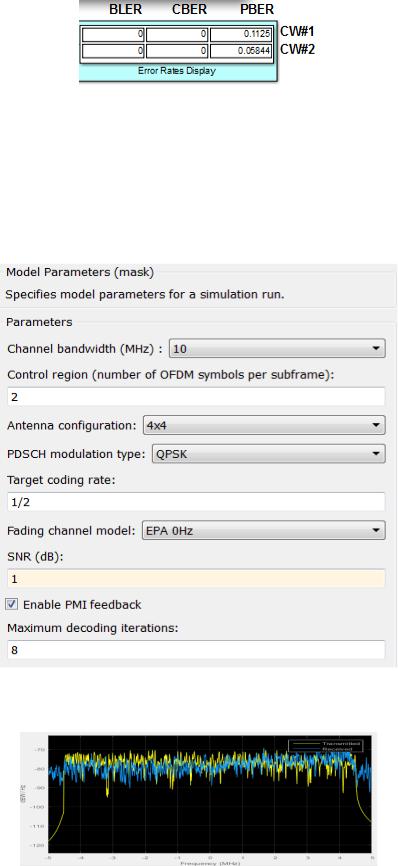Click the Control region input field

tap(196, 397)
